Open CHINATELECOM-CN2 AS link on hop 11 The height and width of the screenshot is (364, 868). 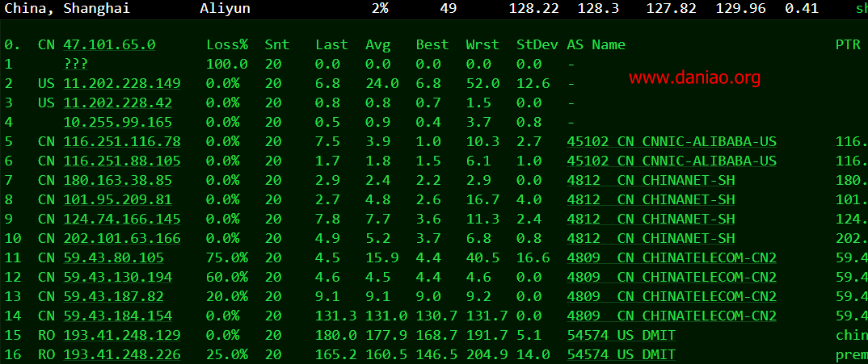click(x=672, y=257)
